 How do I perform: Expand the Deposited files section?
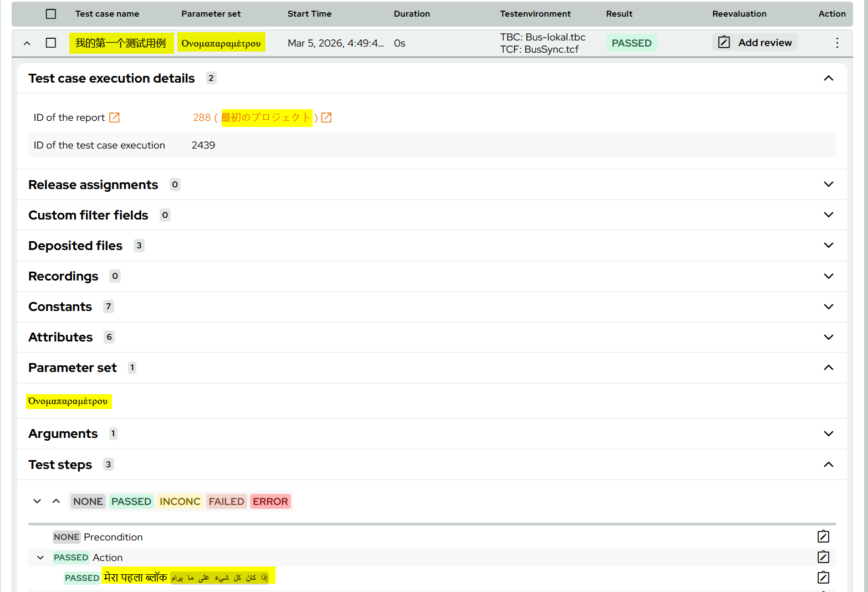(x=828, y=246)
